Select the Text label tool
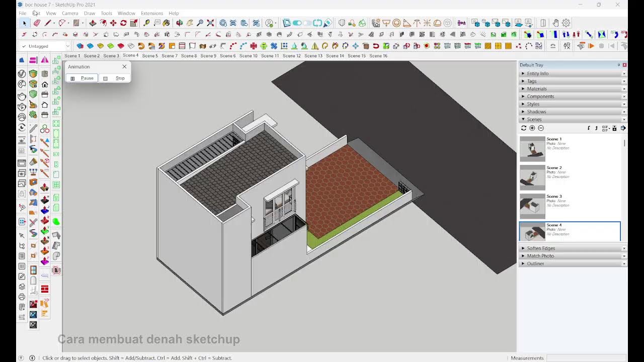Screen dimensions: 644x362 157,23
